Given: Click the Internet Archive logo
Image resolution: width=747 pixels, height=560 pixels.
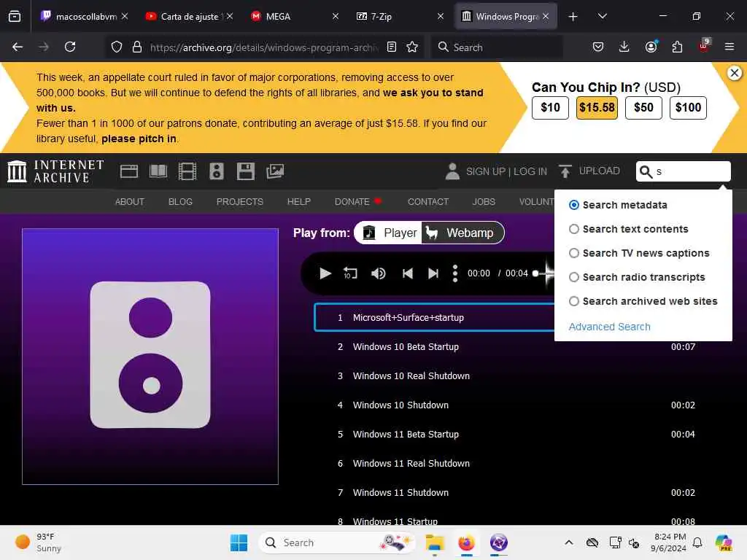Looking at the screenshot, I should [55, 171].
